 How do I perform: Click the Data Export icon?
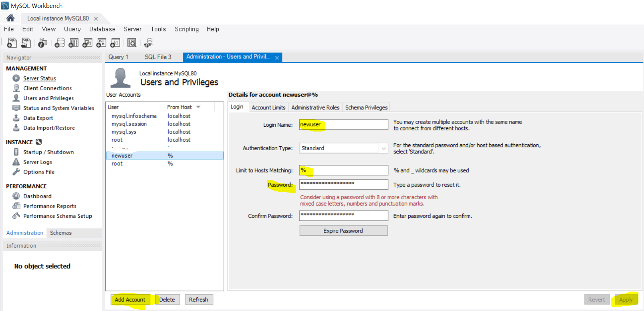tap(16, 118)
